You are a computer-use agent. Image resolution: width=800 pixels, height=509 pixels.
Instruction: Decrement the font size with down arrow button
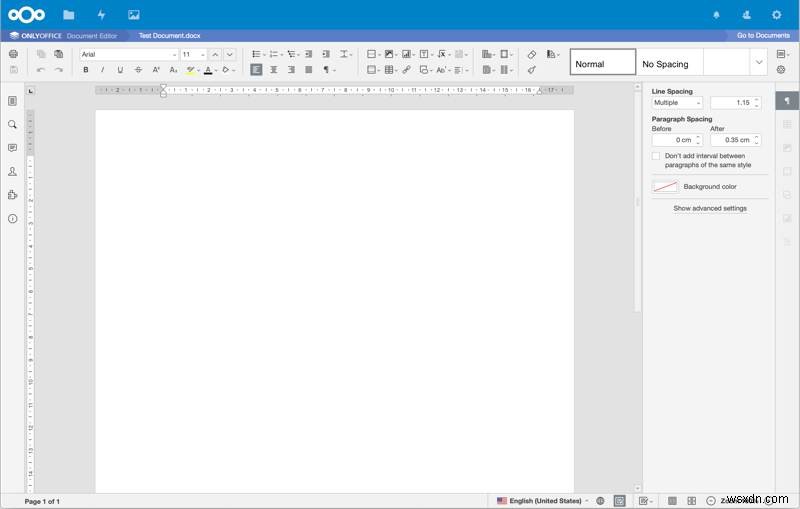[x=230, y=54]
